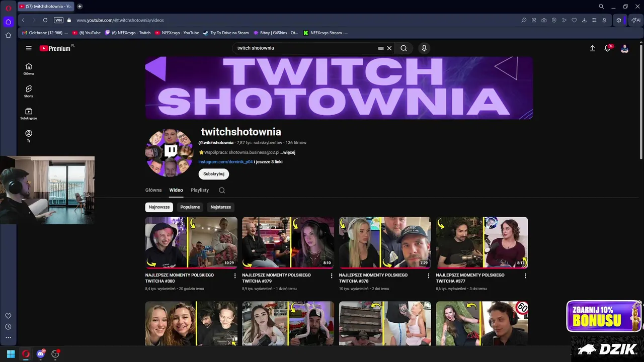Open ad blocker shield icon
The image size is (644, 362).
554,20
